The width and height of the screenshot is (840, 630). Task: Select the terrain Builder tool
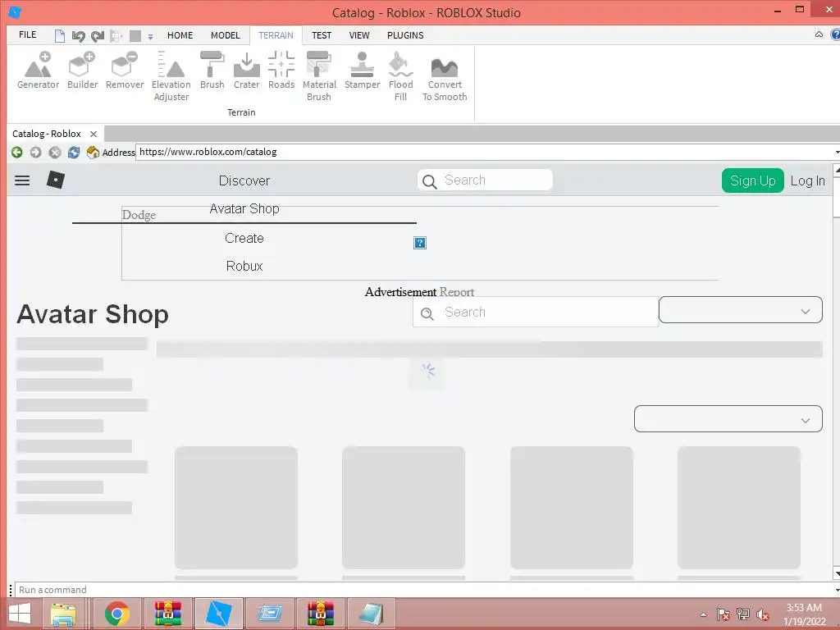83,71
